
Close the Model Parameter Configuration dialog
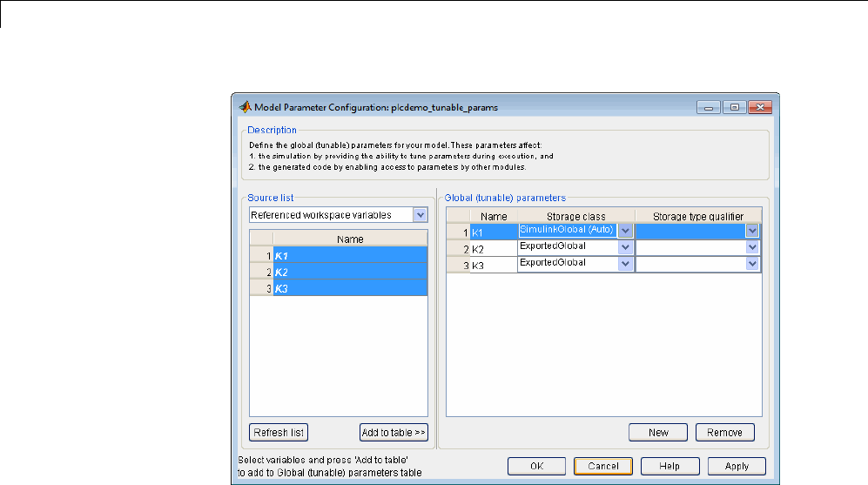(760, 107)
